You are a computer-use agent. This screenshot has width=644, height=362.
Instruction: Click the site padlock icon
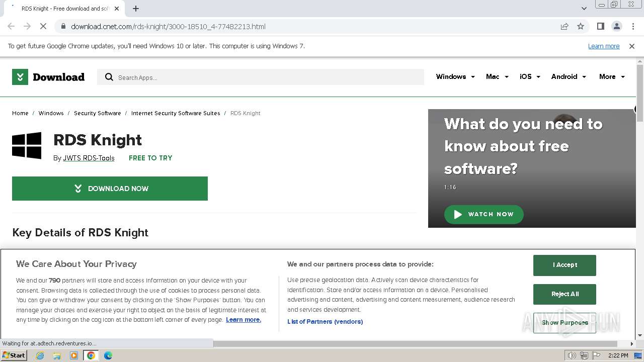63,26
